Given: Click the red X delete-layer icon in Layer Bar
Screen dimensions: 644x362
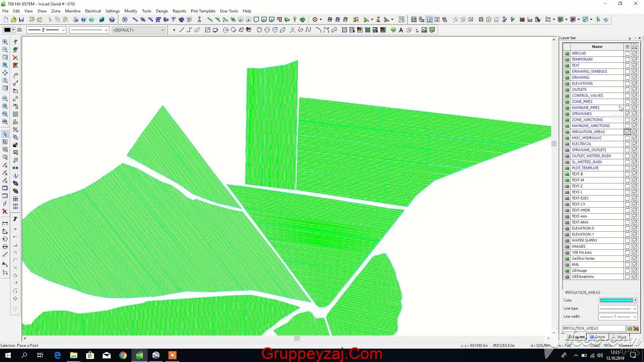Looking at the screenshot, I should (x=636, y=328).
